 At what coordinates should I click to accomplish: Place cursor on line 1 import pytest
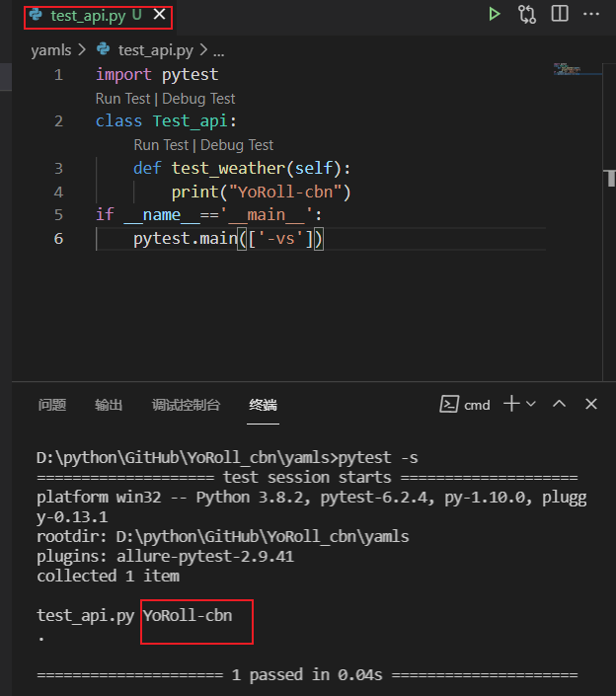(157, 74)
